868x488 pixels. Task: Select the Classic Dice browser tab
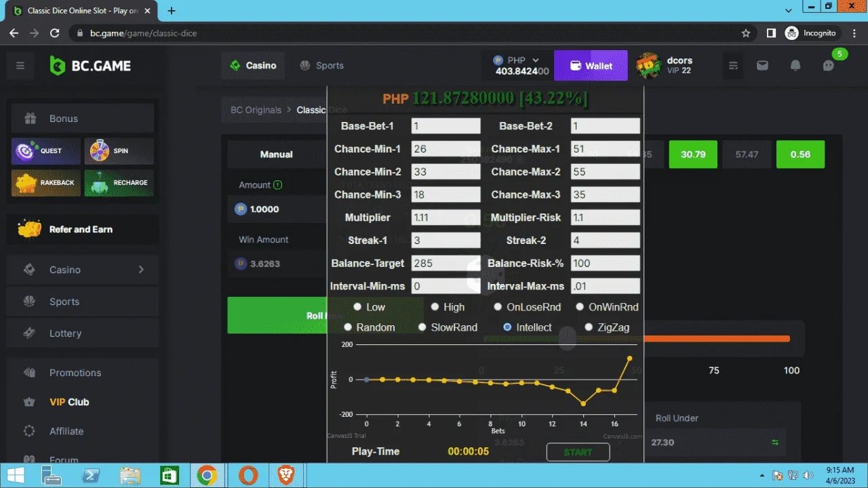81,11
